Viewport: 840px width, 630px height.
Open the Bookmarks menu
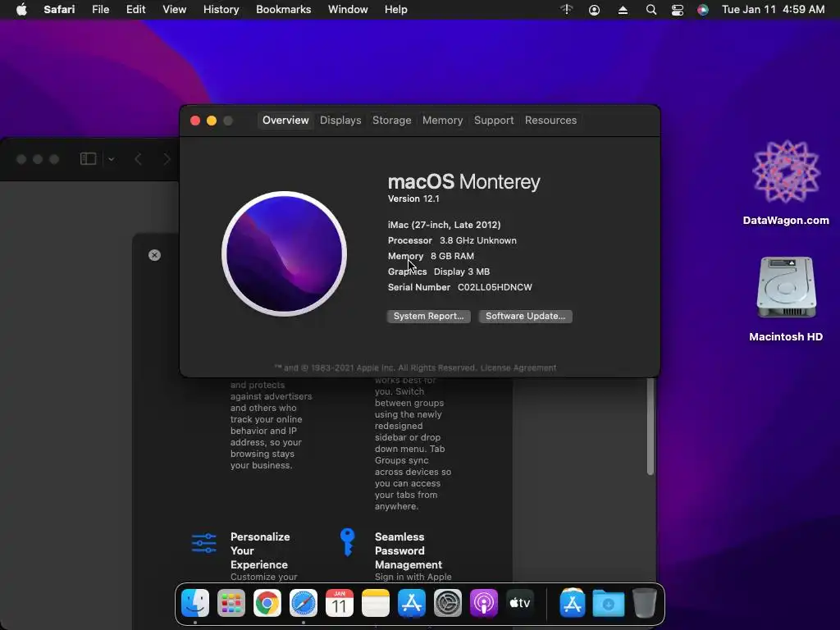[x=283, y=10]
